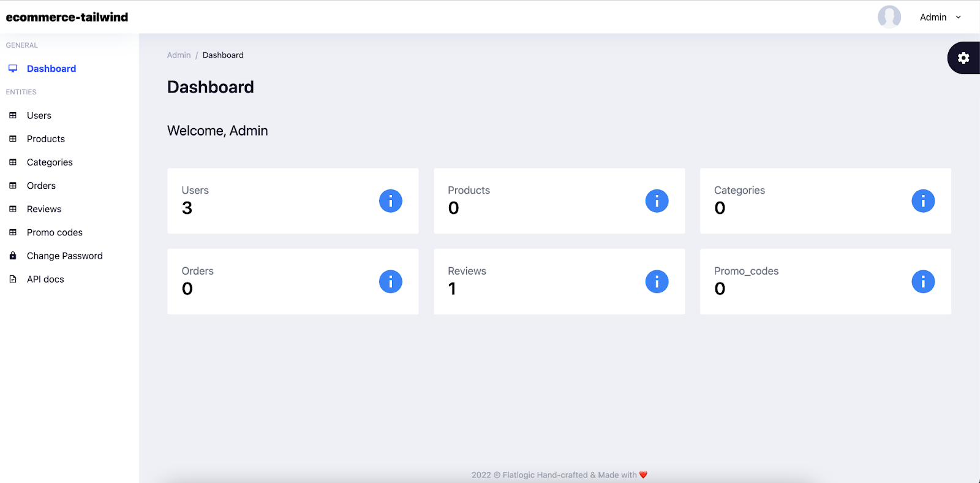980x483 pixels.
Task: Click the lock icon beside Change Password
Action: point(13,256)
